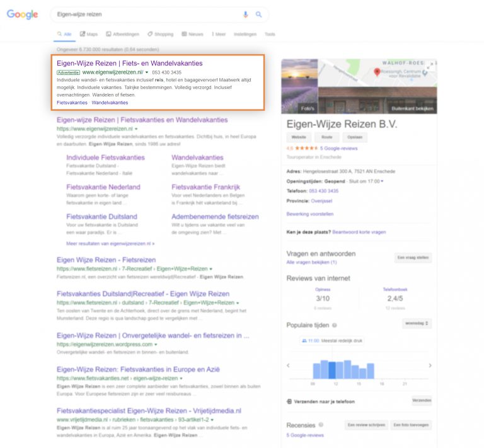Start voice search with microphone icon
The width and height of the screenshot is (484, 448).
point(245,14)
